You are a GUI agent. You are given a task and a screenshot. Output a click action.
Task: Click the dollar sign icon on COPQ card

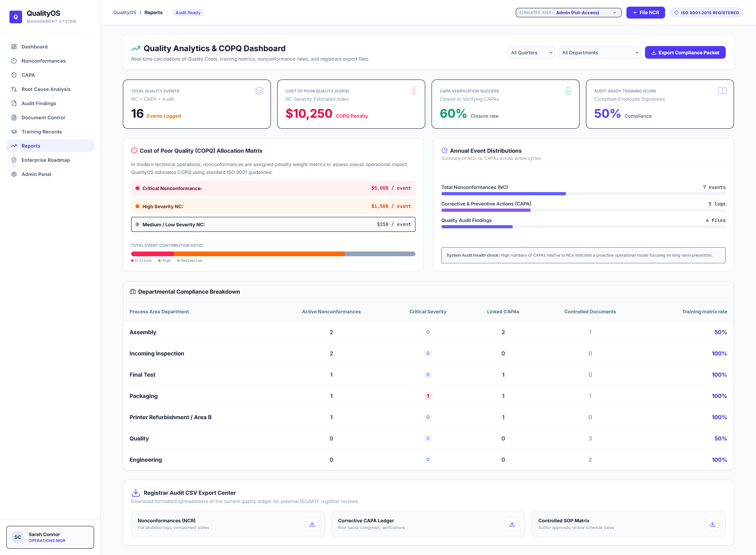[414, 91]
